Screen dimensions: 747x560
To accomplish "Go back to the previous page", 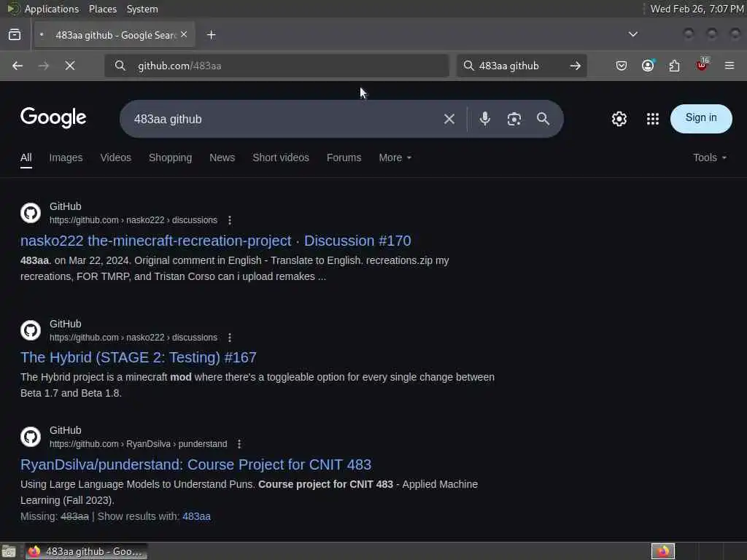I will [18, 66].
